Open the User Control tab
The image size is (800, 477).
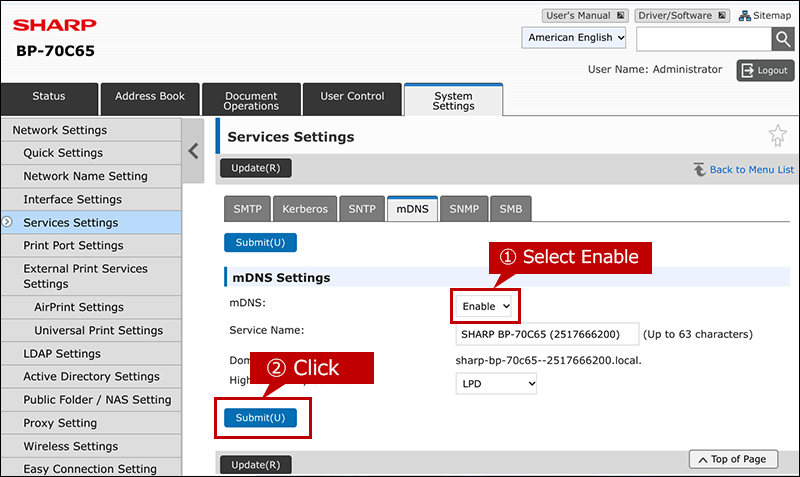(352, 99)
